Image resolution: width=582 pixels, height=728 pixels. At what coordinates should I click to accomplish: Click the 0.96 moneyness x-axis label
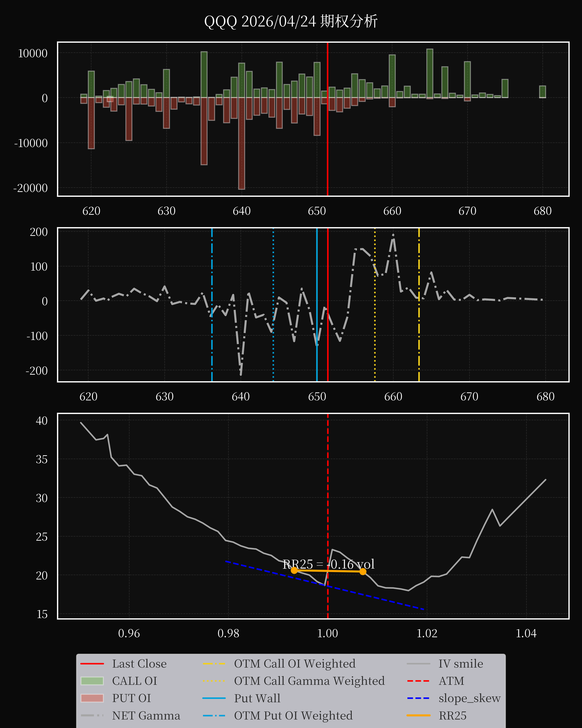point(129,633)
